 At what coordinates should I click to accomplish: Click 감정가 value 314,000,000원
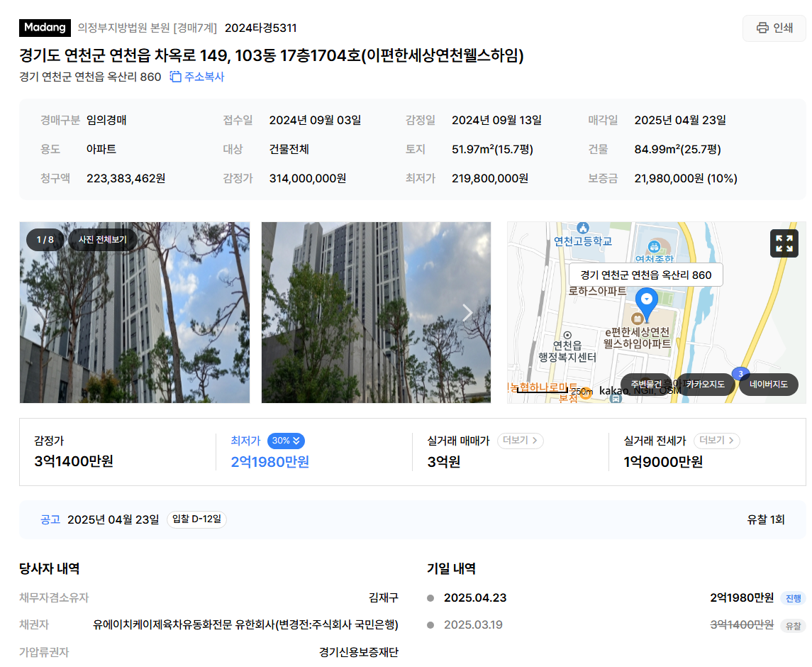pyautogui.click(x=308, y=178)
